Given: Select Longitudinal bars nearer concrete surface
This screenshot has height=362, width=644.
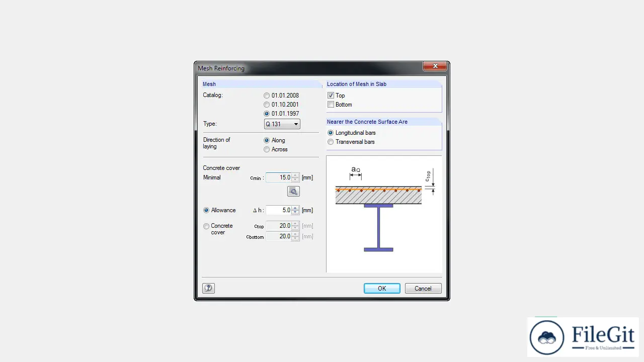Looking at the screenshot, I should coord(331,133).
